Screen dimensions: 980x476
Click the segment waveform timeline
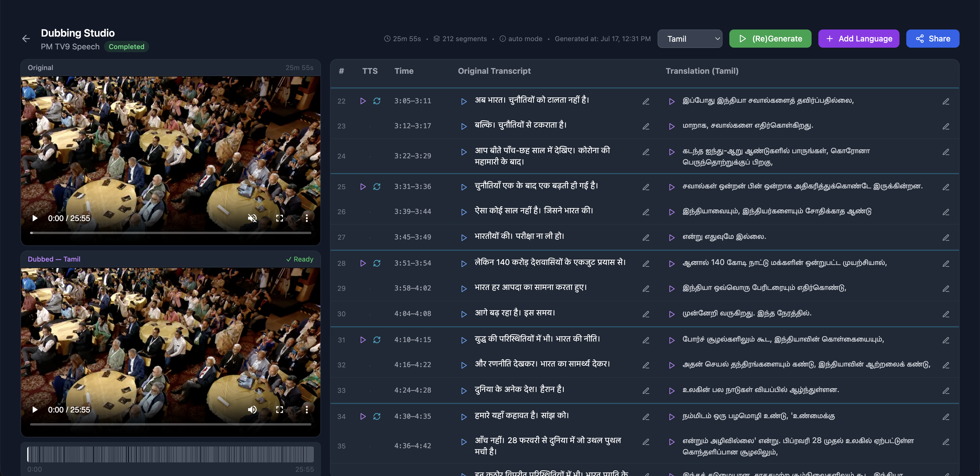[x=170, y=454]
